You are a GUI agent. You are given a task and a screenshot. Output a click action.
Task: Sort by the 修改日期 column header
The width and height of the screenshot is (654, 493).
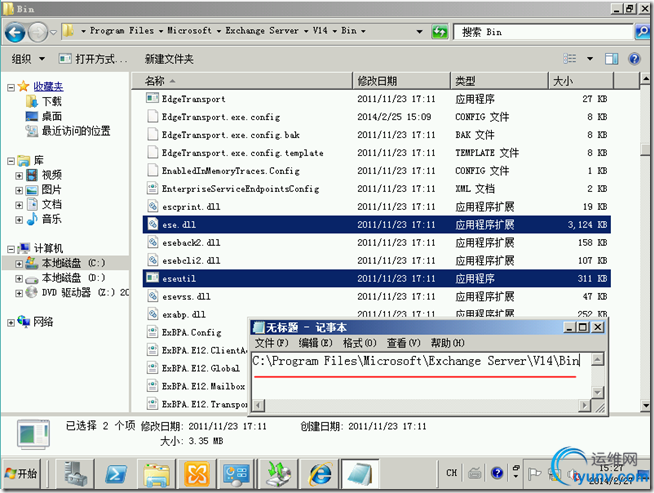(402, 80)
